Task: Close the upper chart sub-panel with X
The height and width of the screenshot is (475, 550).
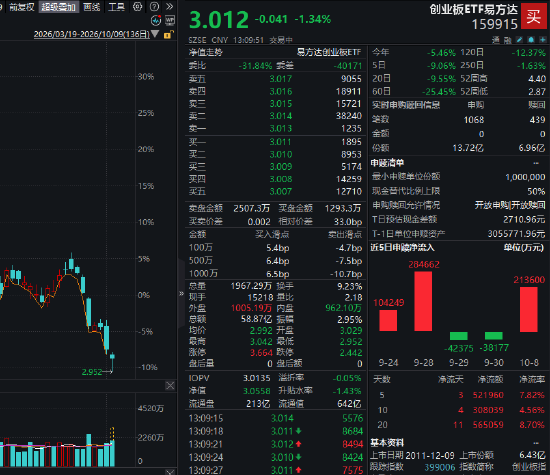Action: click(x=170, y=386)
